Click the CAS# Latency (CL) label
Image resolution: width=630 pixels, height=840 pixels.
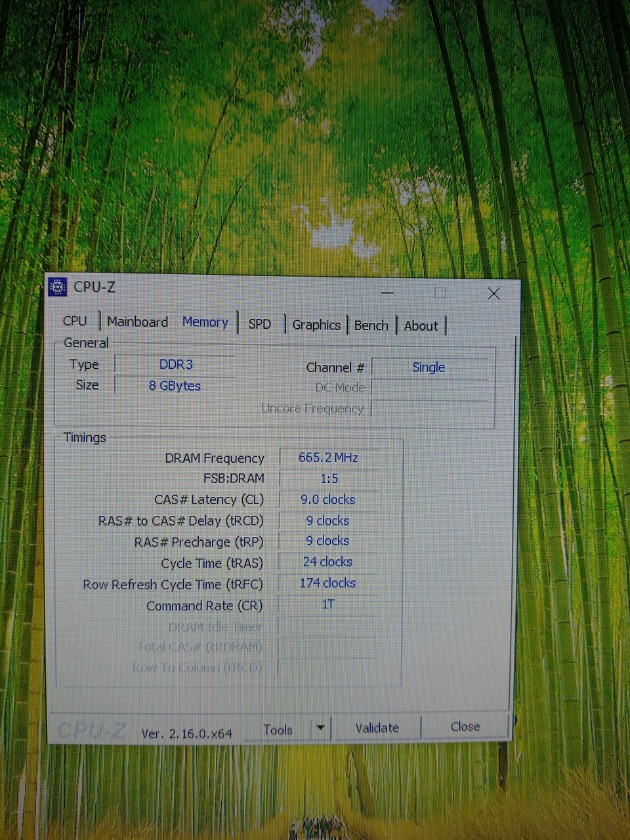coord(209,499)
